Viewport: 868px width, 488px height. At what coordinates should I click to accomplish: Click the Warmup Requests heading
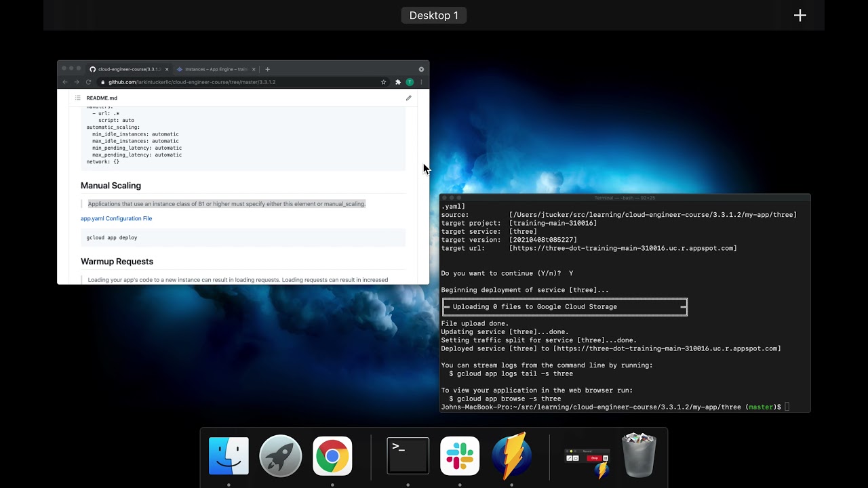(x=117, y=262)
